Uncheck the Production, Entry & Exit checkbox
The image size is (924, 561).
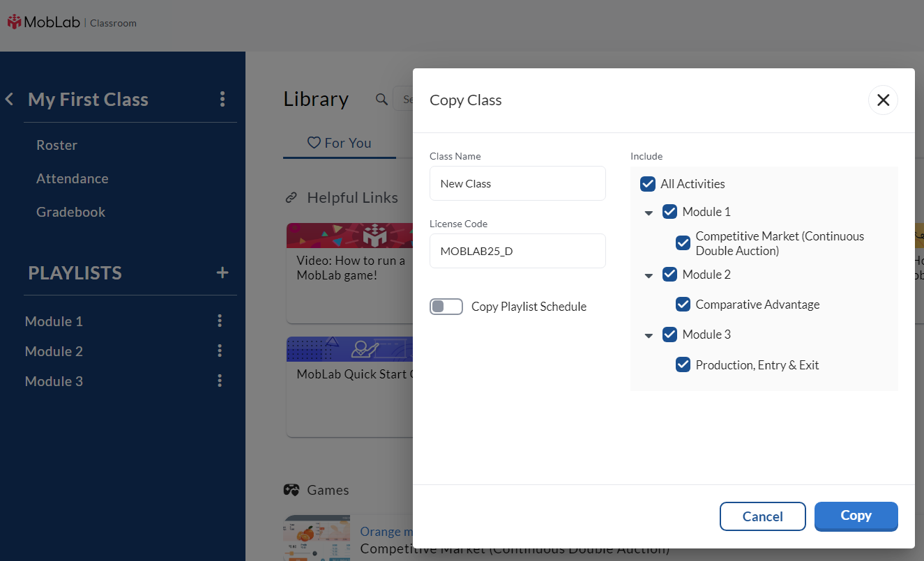[683, 364]
